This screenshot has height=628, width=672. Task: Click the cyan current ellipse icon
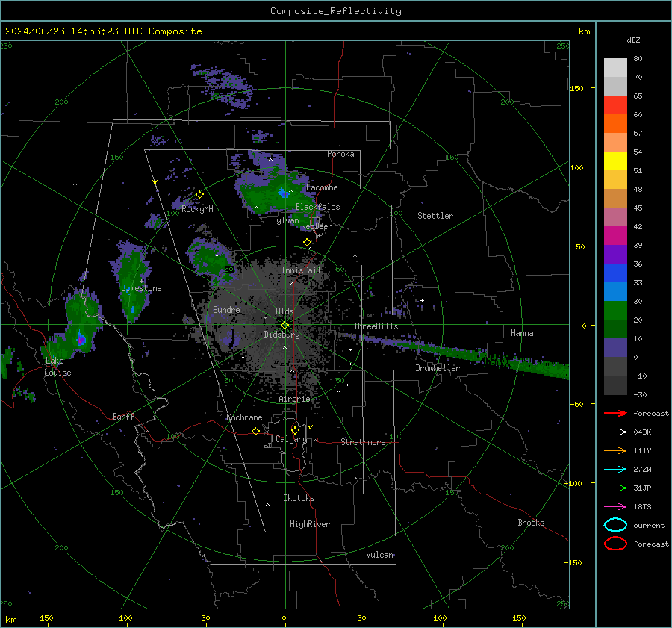pos(615,525)
